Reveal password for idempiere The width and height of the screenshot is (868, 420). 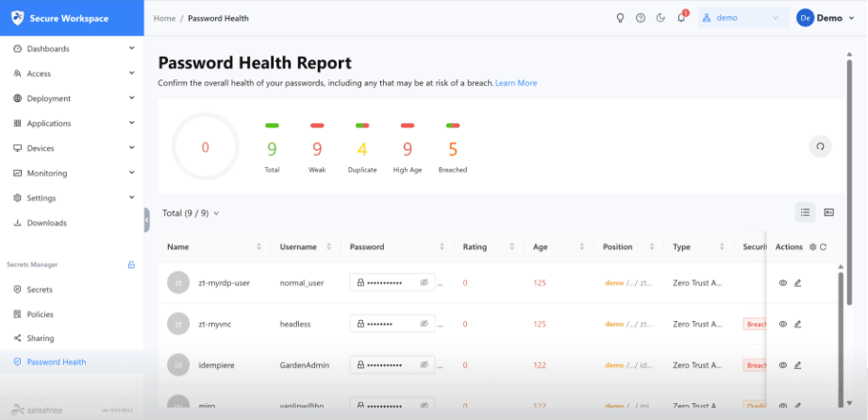point(424,365)
